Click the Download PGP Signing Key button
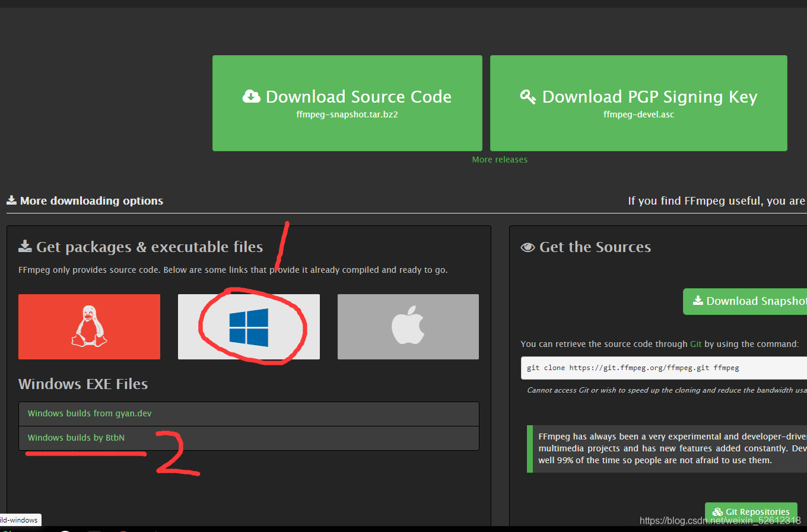This screenshot has height=532, width=807. tap(638, 103)
